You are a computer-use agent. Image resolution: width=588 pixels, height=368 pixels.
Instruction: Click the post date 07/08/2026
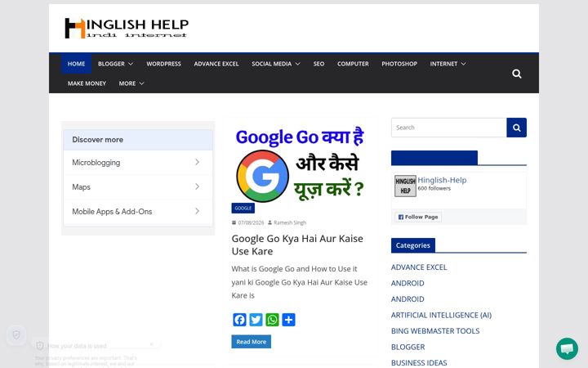(x=251, y=222)
